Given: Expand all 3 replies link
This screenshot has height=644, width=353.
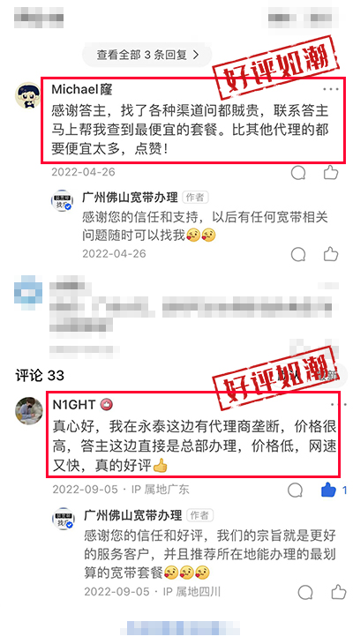Looking at the screenshot, I should pos(147,55).
